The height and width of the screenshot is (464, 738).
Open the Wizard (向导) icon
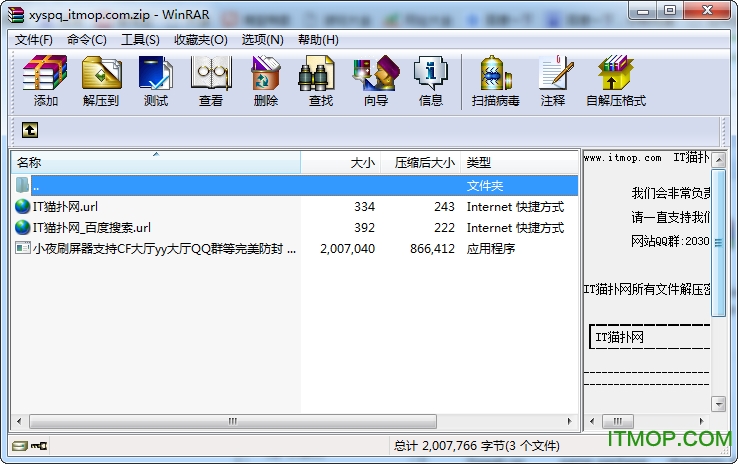[376, 73]
